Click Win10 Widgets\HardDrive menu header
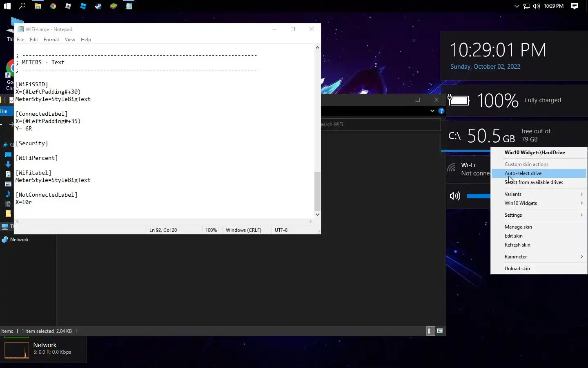 [x=539, y=153]
